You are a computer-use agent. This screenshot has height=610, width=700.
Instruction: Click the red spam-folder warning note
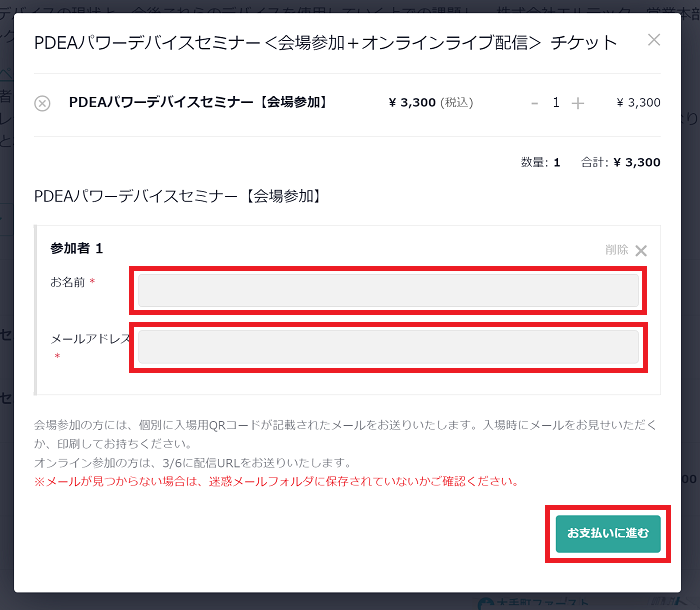[277, 481]
